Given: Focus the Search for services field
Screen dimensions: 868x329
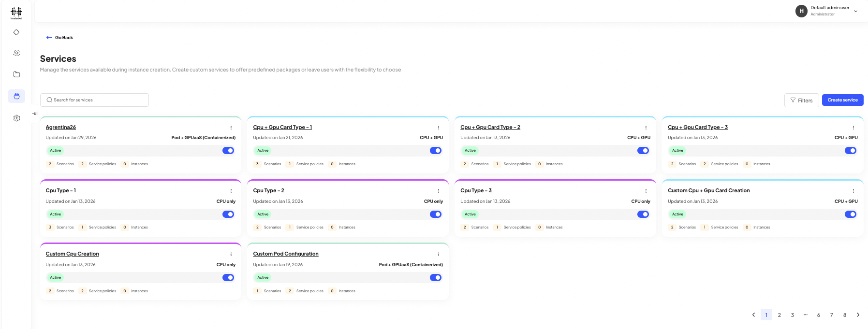Looking at the screenshot, I should (97, 100).
